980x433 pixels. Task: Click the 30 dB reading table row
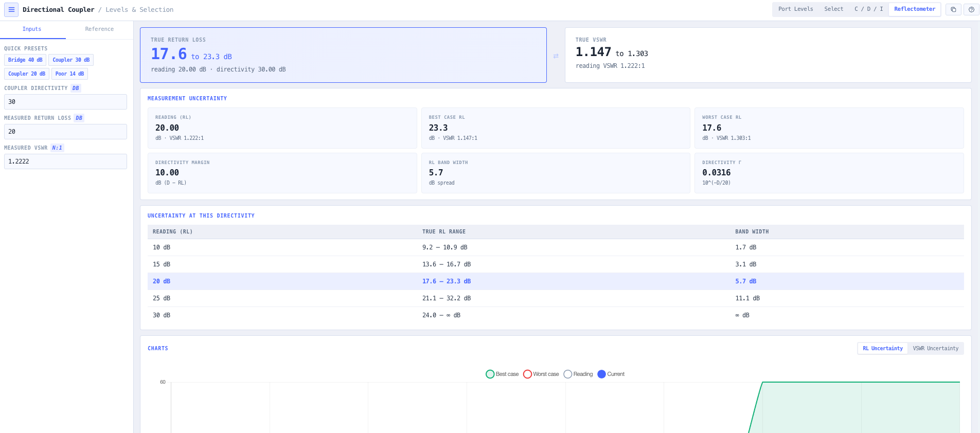(556, 315)
